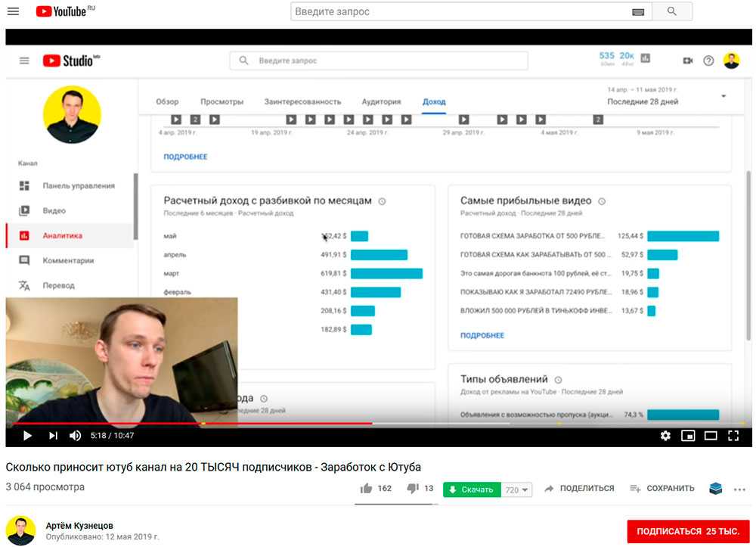756x547 pixels.
Task: Switch to the Просмотры tab
Action: tap(222, 102)
